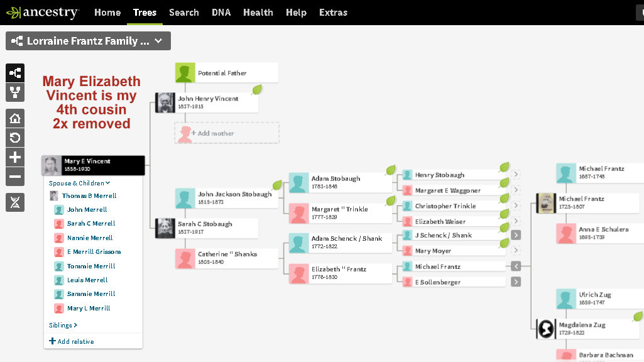Expand the Siblings section
Image resolution: width=644 pixels, height=362 pixels.
[63, 325]
